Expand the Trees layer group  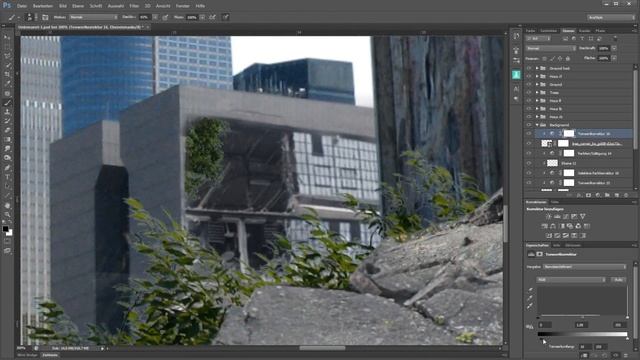(x=537, y=93)
